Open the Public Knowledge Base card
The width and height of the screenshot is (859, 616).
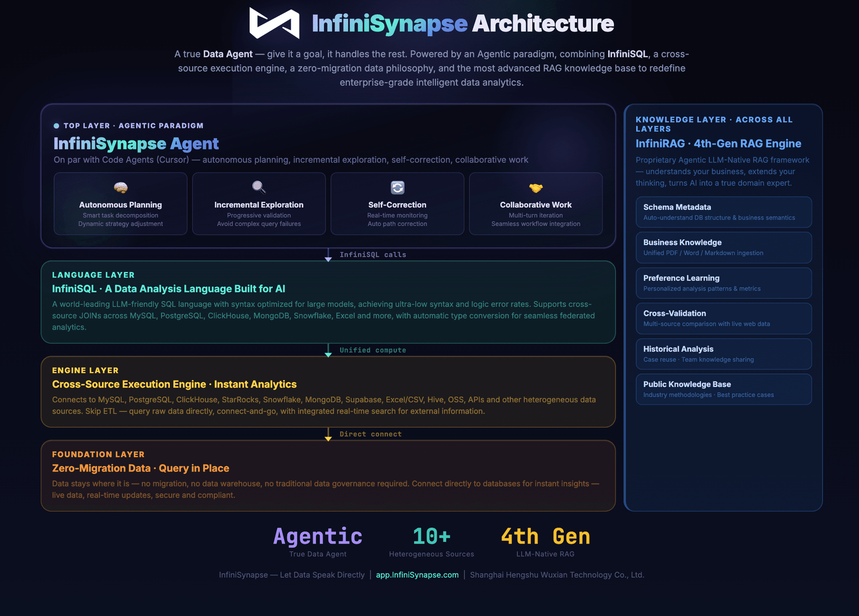click(723, 389)
